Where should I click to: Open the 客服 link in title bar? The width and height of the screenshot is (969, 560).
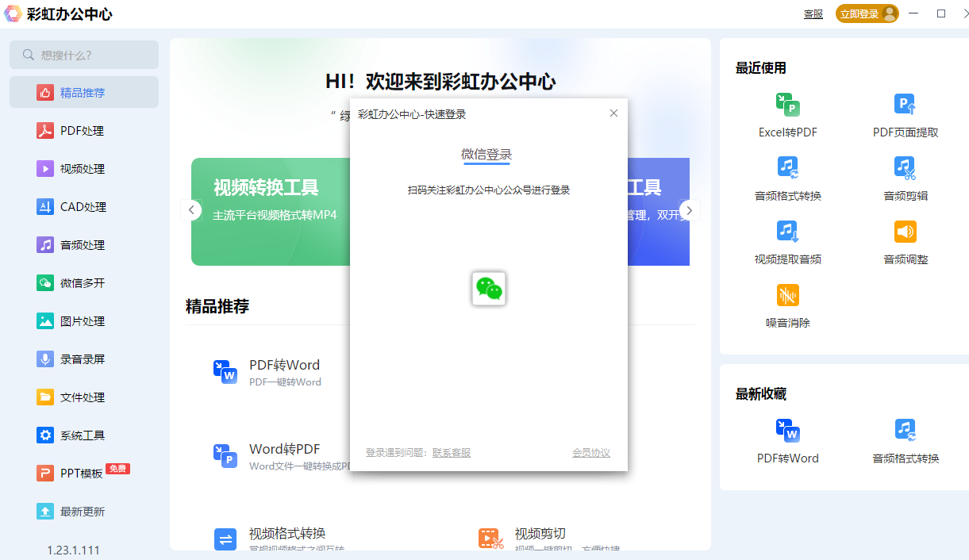(813, 13)
